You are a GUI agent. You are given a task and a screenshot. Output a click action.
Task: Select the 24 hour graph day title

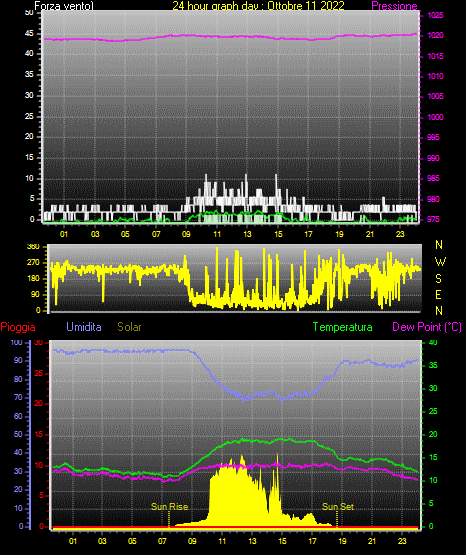click(x=258, y=6)
